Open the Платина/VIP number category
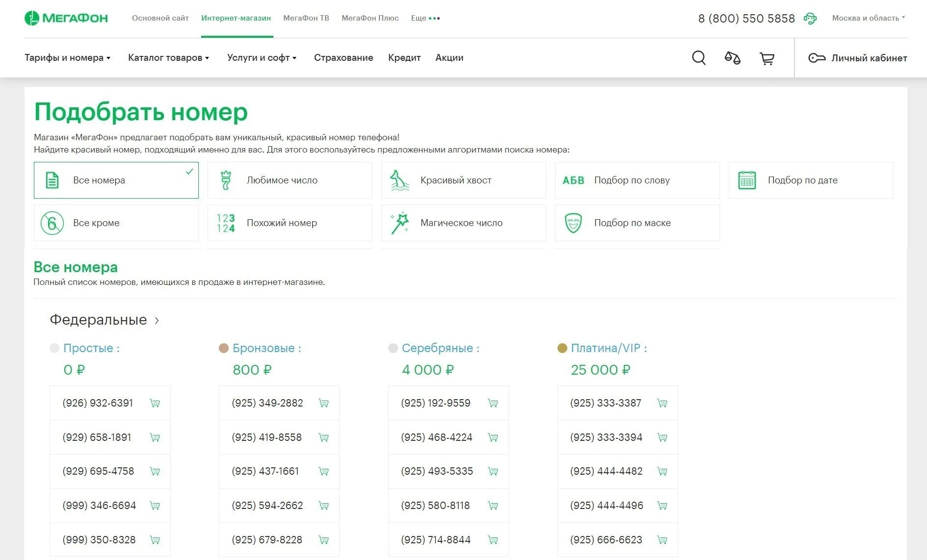This screenshot has height=560, width=927. point(609,348)
